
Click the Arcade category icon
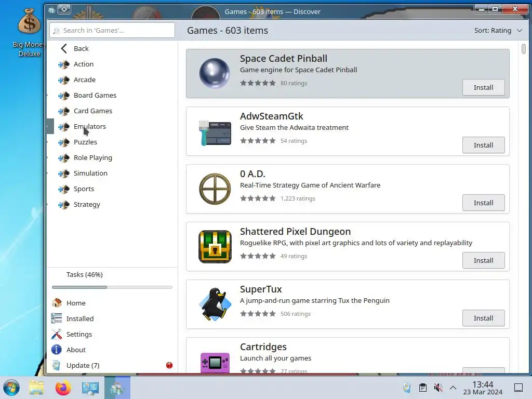tap(63, 79)
